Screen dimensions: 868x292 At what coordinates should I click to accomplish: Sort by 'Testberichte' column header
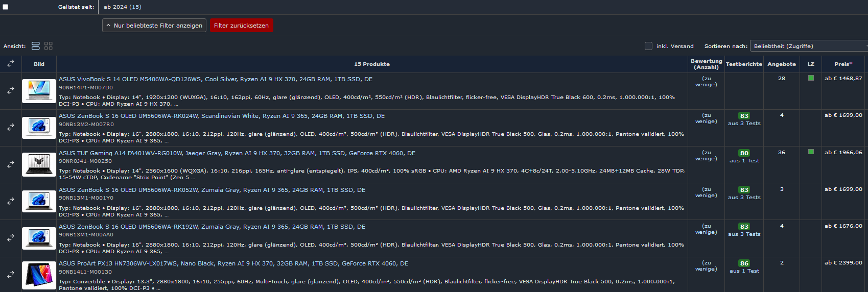click(744, 64)
